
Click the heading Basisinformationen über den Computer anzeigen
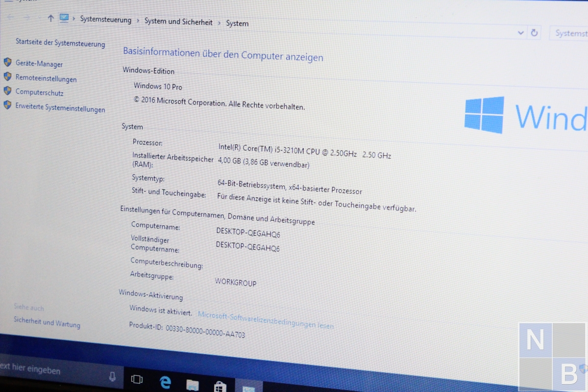point(223,54)
